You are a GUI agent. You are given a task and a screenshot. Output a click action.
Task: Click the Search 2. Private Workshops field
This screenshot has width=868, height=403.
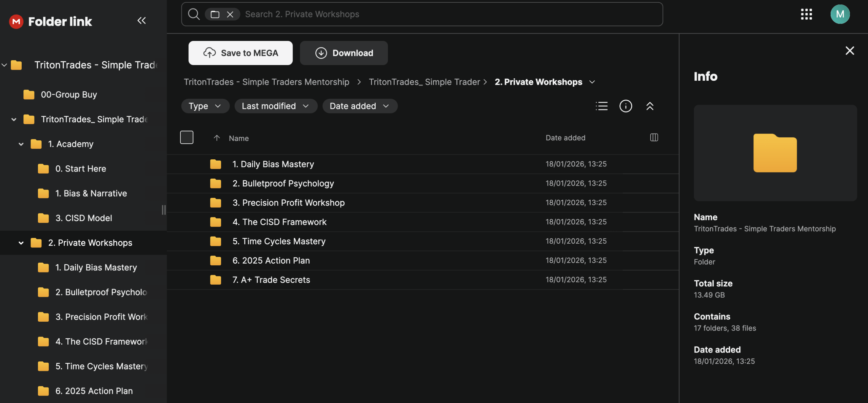[x=441, y=14]
